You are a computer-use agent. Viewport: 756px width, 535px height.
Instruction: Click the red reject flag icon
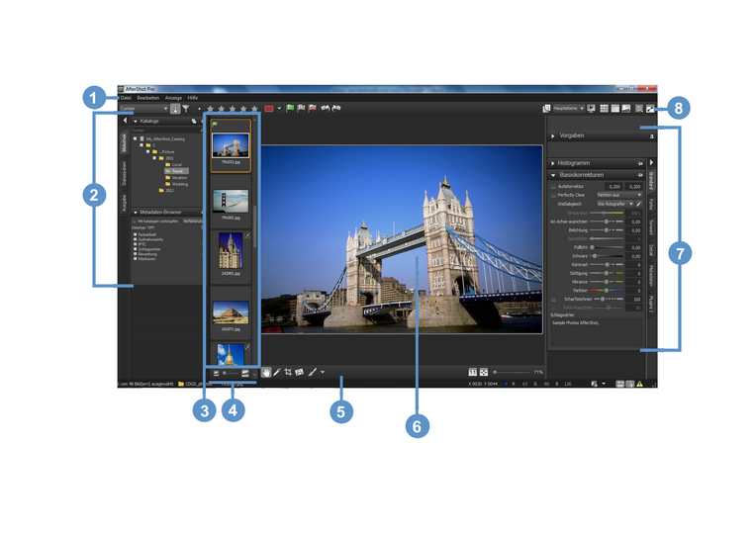click(x=313, y=108)
